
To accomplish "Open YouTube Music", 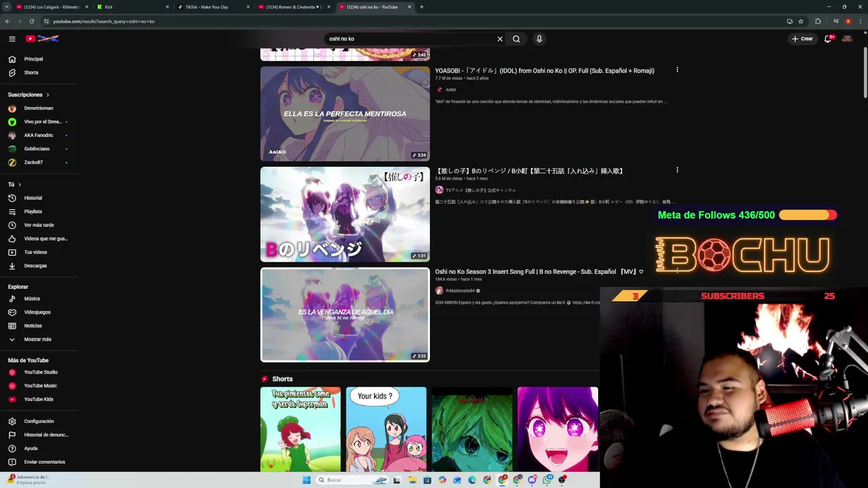I will 39,386.
